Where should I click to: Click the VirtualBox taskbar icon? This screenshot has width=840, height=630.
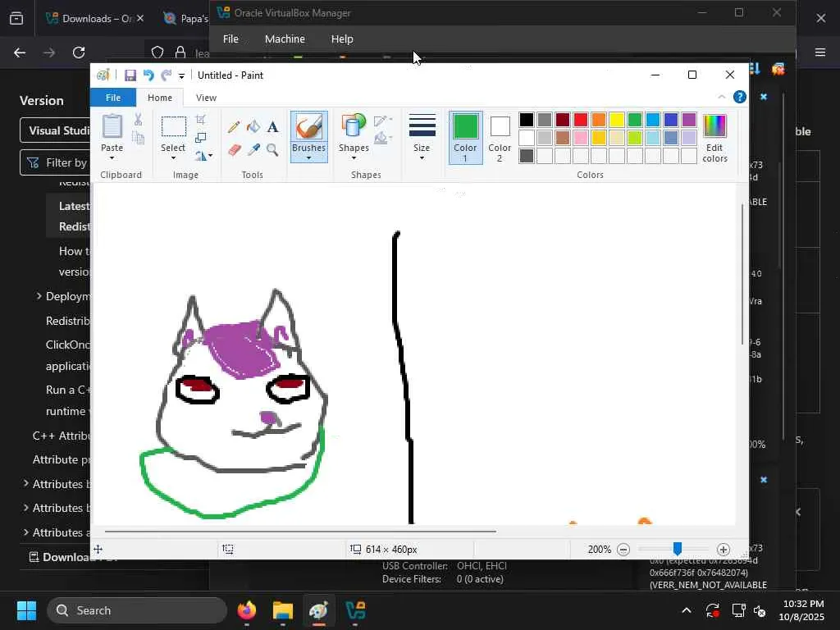coord(355,610)
